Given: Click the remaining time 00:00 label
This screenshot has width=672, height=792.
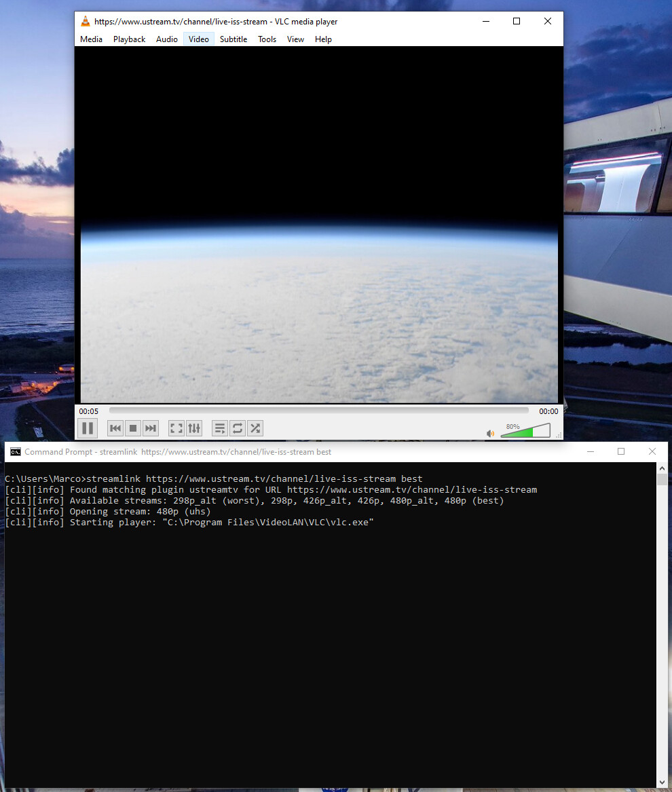Looking at the screenshot, I should [x=548, y=411].
